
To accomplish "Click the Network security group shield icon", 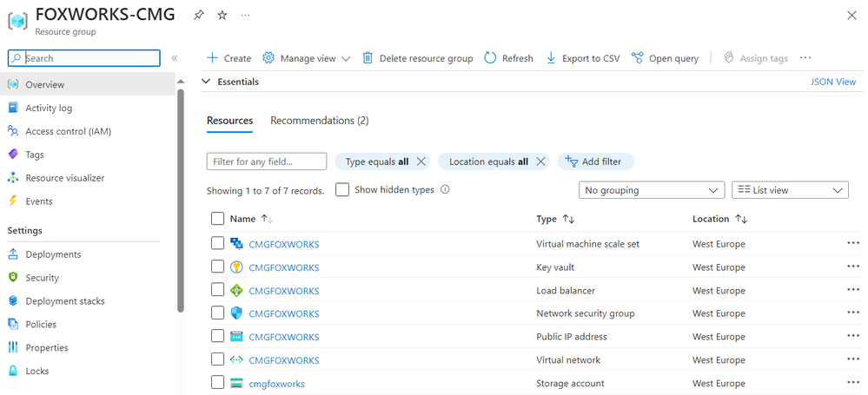I will tap(236, 313).
